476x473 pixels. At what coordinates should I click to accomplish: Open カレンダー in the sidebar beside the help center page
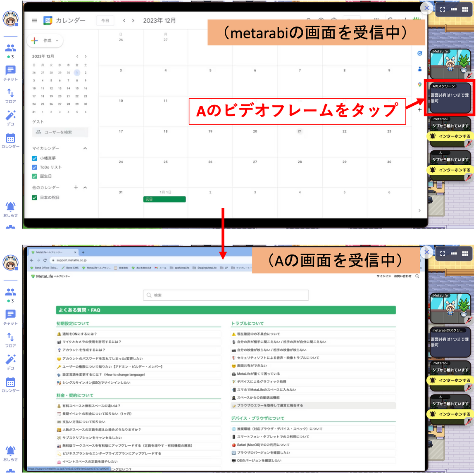pos(10,385)
